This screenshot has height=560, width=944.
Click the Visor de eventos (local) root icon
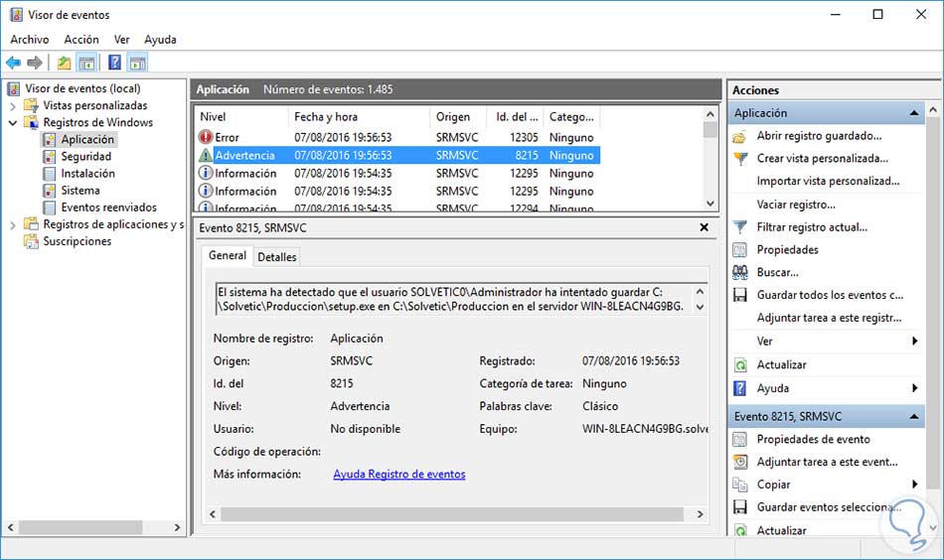click(14, 89)
